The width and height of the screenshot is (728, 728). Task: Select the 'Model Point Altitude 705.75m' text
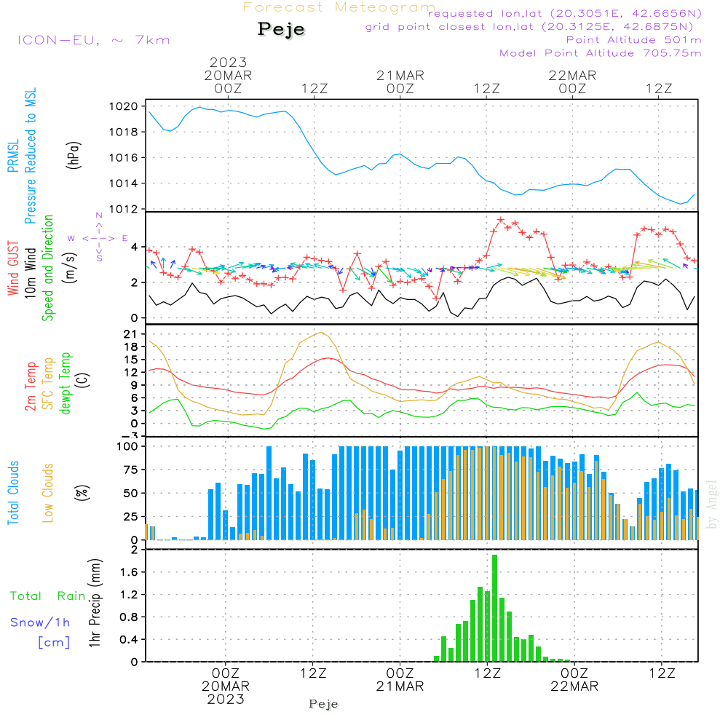coord(600,53)
